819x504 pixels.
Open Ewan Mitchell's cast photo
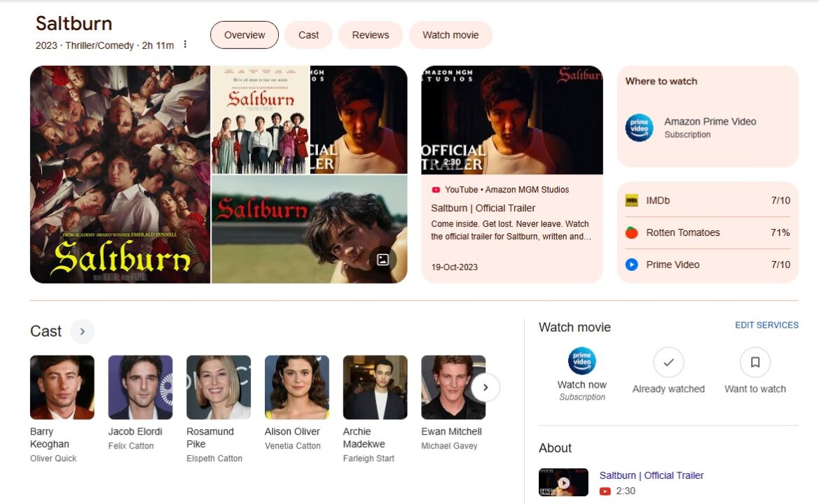point(453,388)
